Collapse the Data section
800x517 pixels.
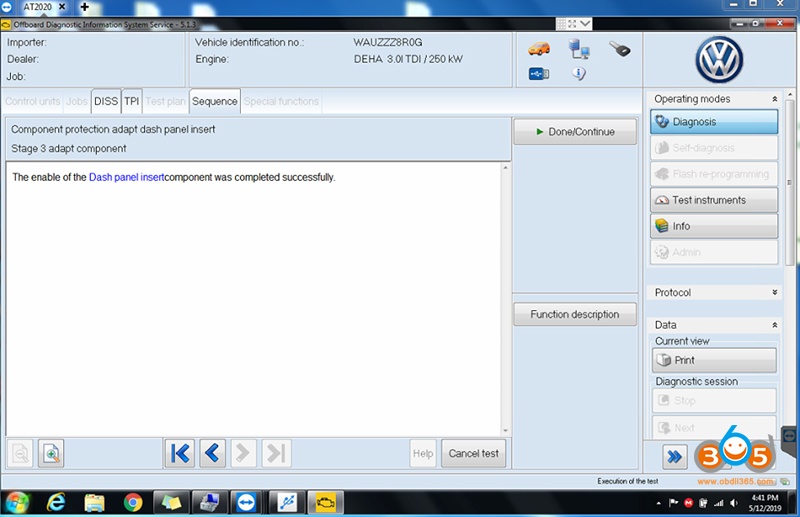(774, 325)
